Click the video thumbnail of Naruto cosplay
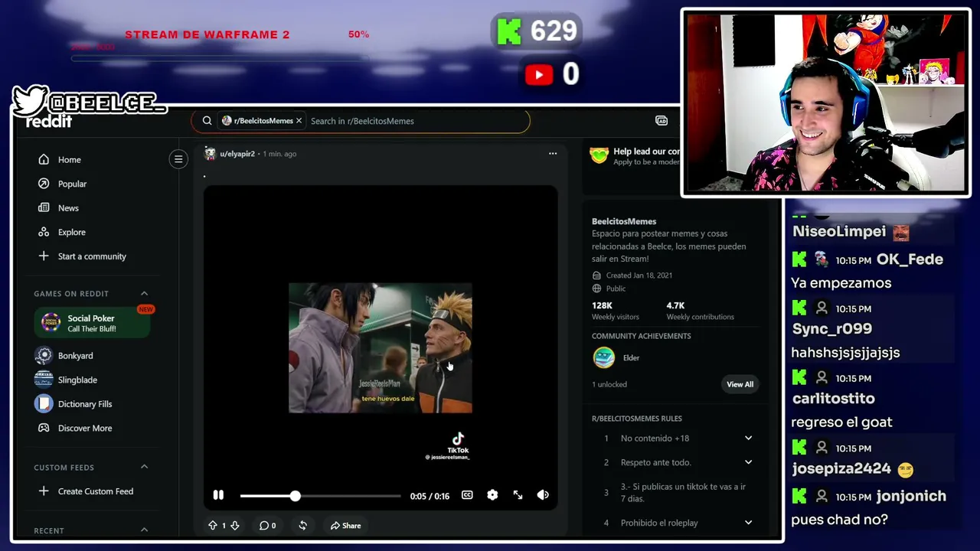 point(381,348)
